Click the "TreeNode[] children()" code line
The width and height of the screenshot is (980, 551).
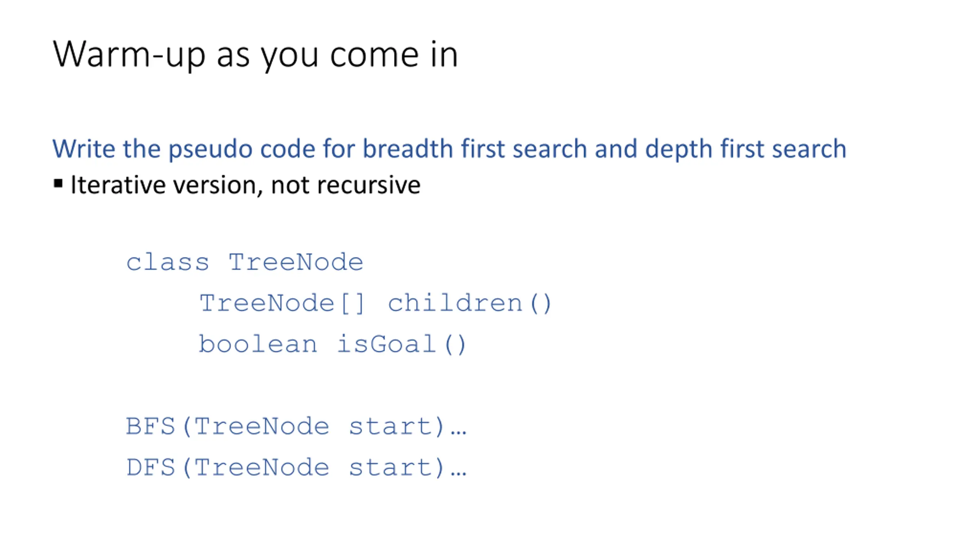point(375,303)
